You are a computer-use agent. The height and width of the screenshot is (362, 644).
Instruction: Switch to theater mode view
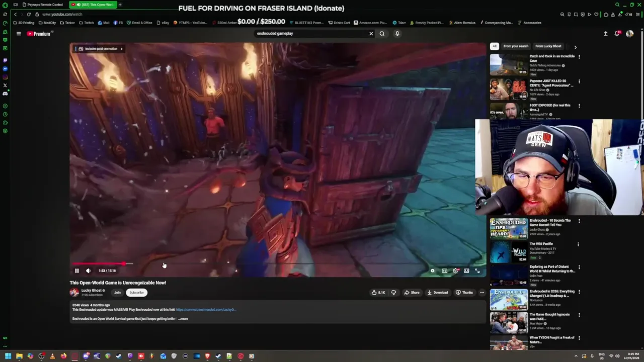click(466, 270)
